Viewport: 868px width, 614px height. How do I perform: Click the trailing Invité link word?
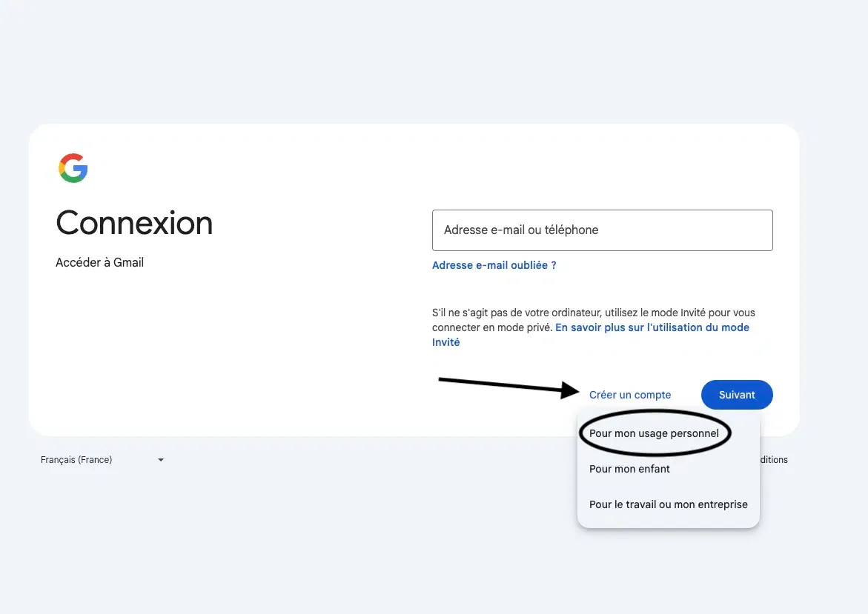[x=445, y=342]
